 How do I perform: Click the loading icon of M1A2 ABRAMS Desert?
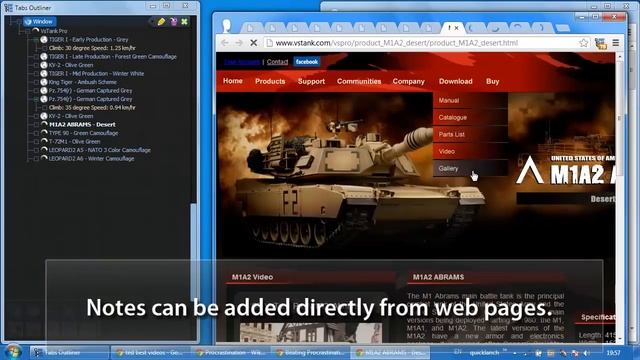44,124
